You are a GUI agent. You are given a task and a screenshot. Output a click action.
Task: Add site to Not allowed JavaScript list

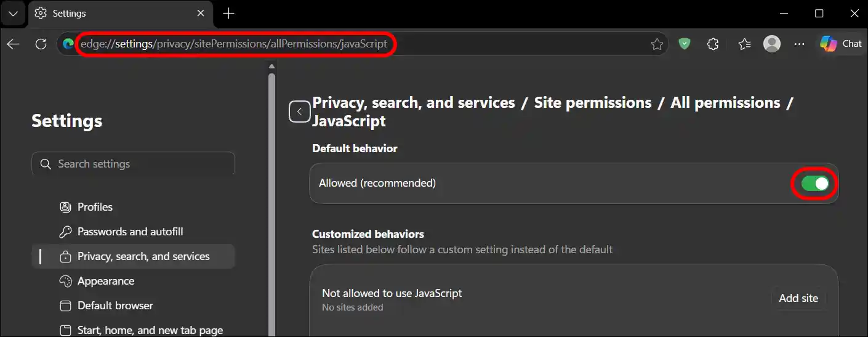(x=798, y=298)
